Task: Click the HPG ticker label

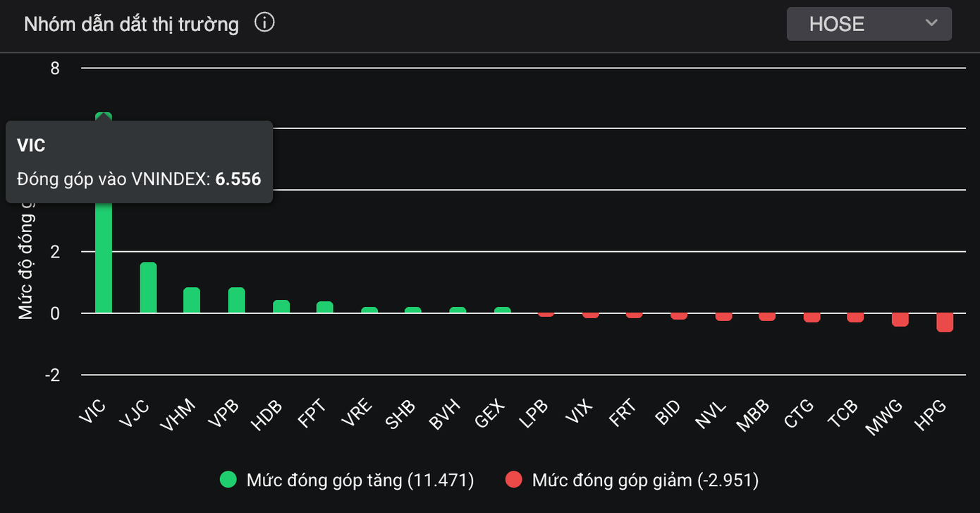Action: click(932, 414)
